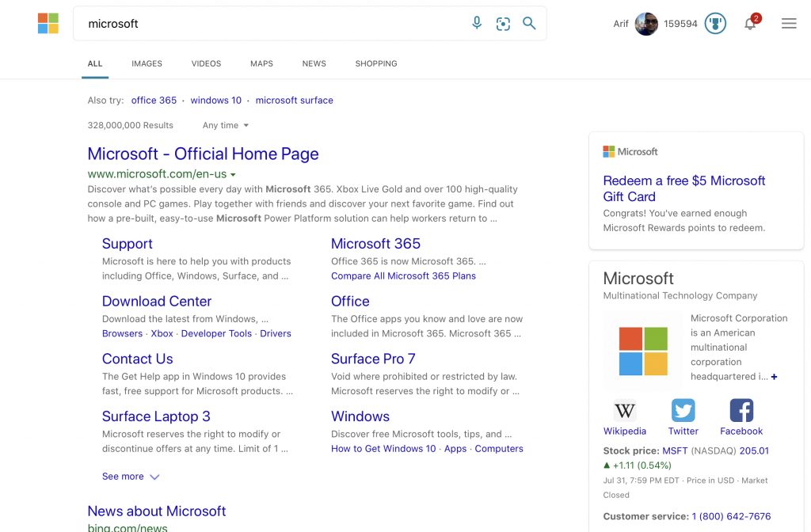Expand the URL arrow next to www.microsoft.com/en-us
Screen dimensions: 811x532
(x=233, y=175)
